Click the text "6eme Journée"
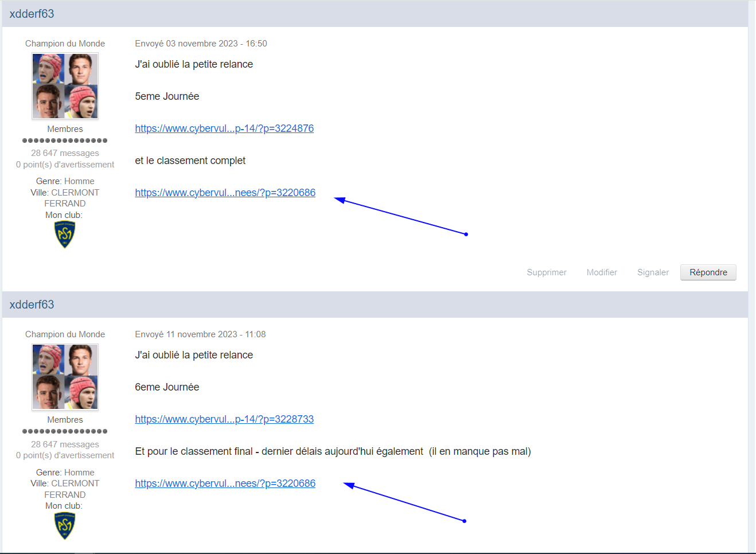Image resolution: width=756 pixels, height=554 pixels. point(167,387)
